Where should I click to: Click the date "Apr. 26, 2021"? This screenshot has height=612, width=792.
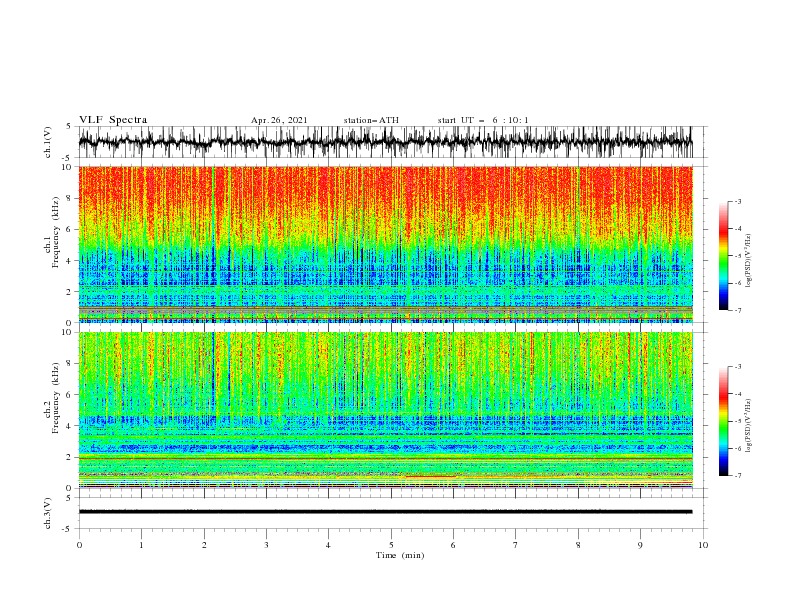click(279, 120)
